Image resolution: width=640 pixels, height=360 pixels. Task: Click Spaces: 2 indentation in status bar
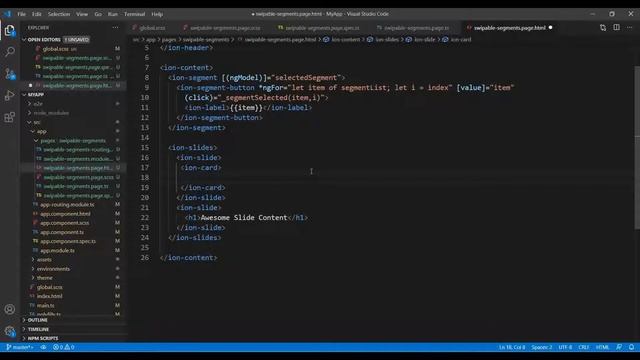(542, 347)
